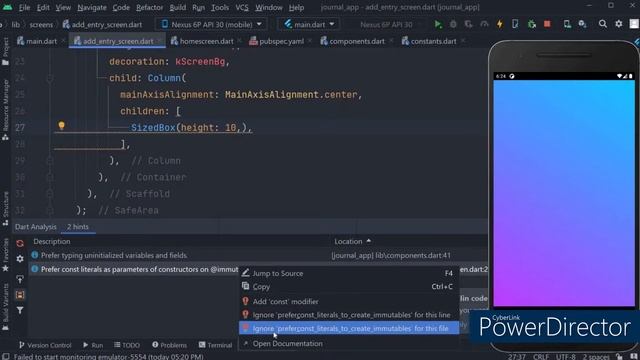The width and height of the screenshot is (640, 360).
Task: Click the SDK Manager icon in toolbar
Action: click(x=582, y=24)
